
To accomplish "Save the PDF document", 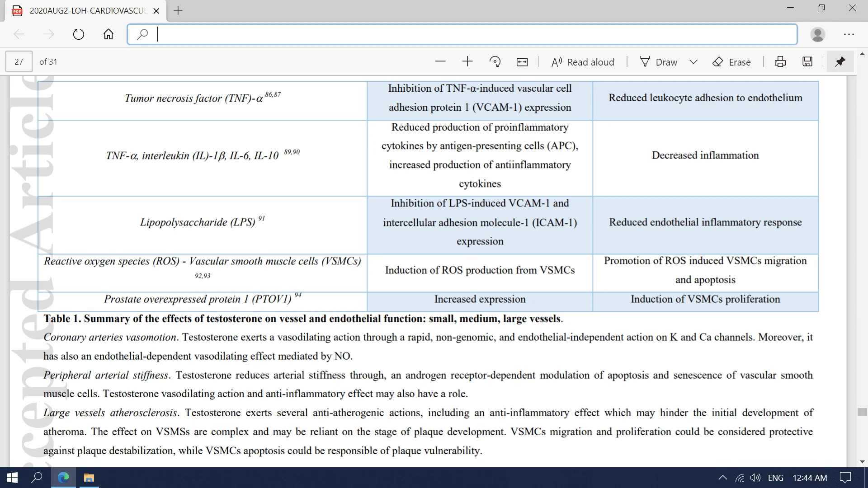I will click(807, 62).
